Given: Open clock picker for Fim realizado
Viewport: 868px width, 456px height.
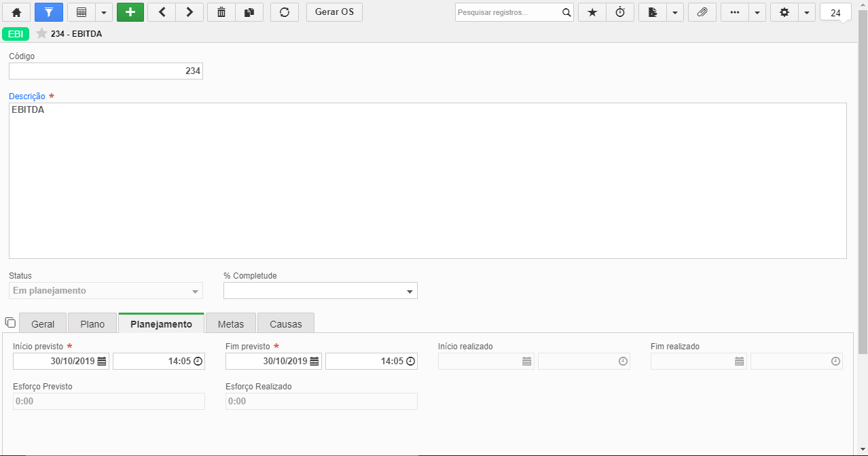Looking at the screenshot, I should tap(835, 362).
